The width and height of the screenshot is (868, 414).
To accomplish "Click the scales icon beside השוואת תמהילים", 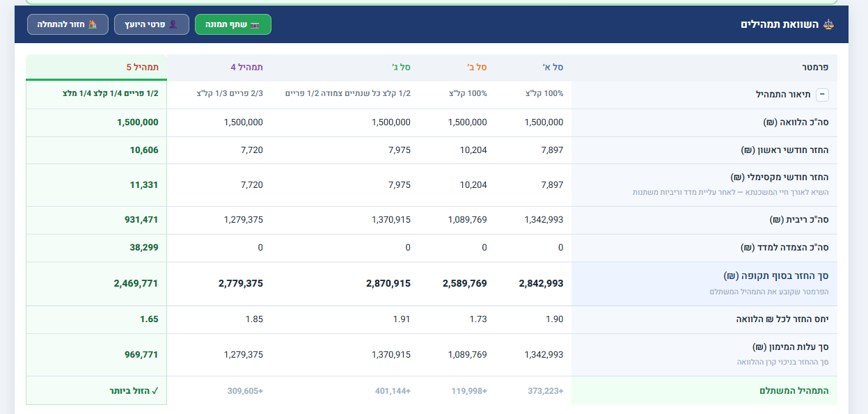I will (828, 24).
